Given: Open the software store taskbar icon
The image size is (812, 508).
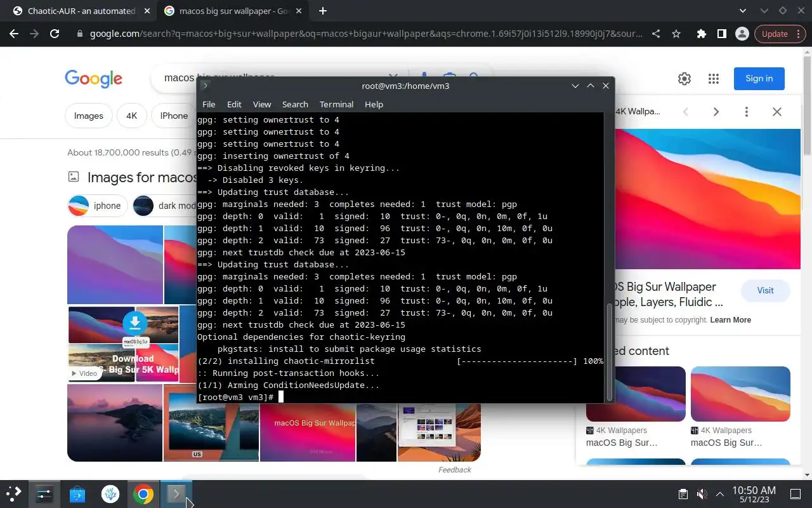Looking at the screenshot, I should [77, 494].
